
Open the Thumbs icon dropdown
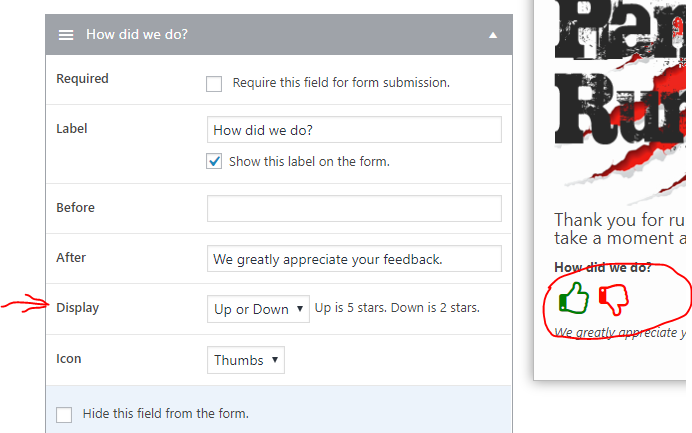pos(246,360)
